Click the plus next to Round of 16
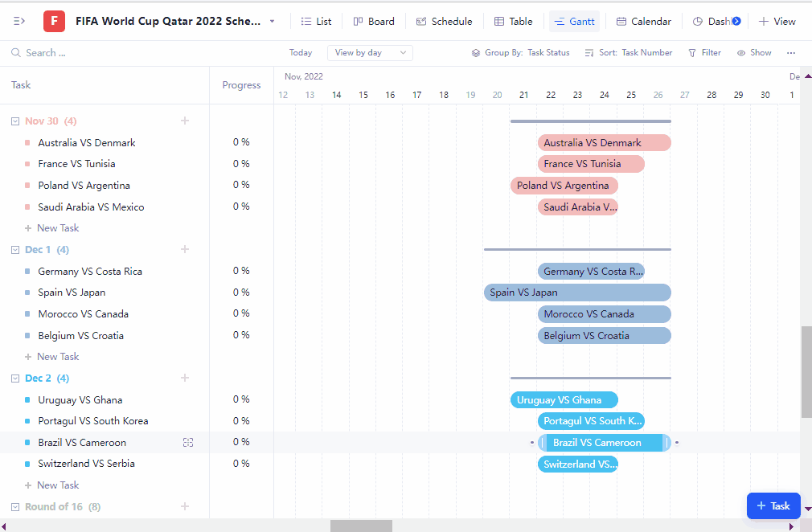 point(185,506)
